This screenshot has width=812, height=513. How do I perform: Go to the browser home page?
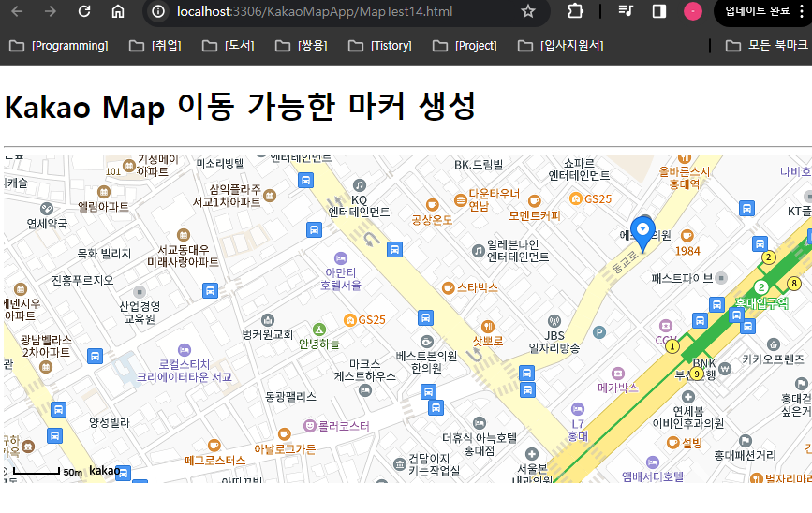[x=118, y=11]
